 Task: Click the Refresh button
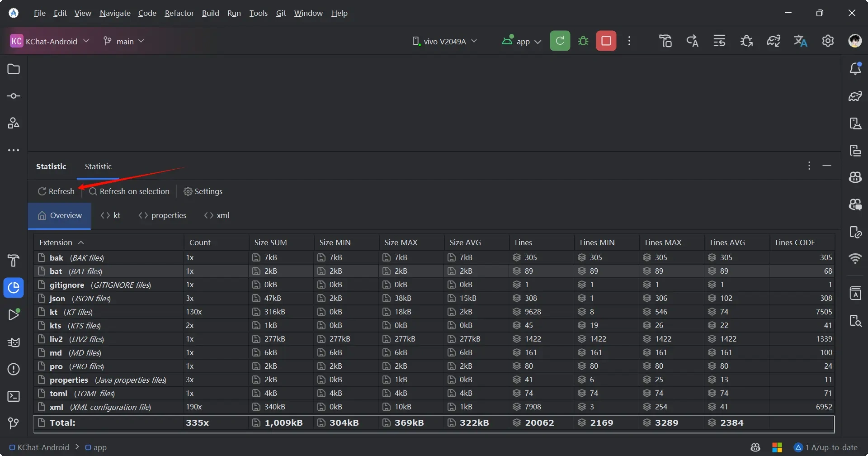pos(56,191)
